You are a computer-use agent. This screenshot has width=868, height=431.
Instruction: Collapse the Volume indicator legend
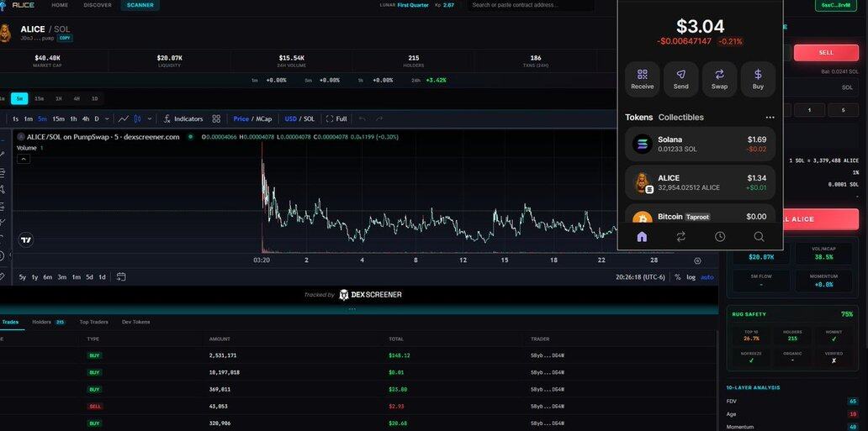pos(24,159)
